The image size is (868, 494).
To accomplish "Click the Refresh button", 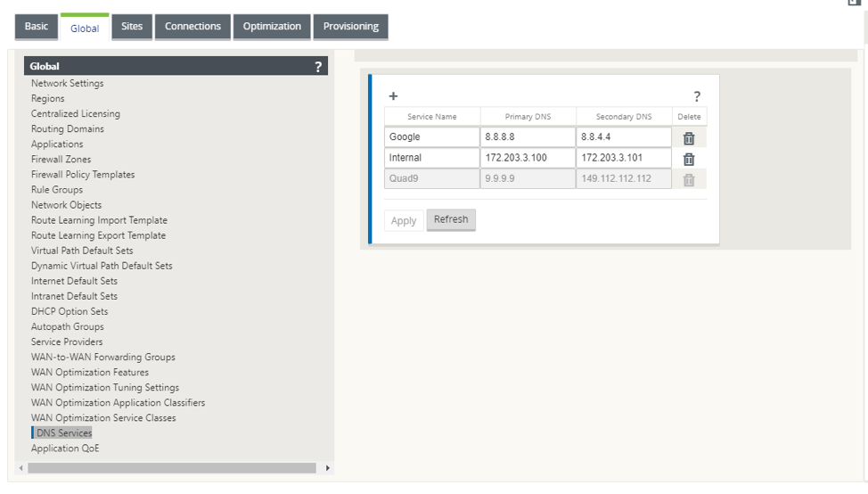I will tap(451, 219).
